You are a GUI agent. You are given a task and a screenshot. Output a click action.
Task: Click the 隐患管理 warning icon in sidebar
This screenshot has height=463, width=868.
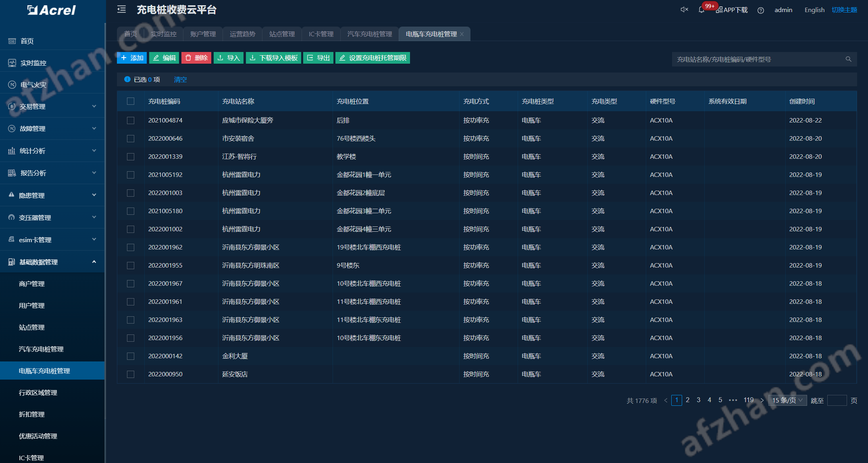point(11,195)
